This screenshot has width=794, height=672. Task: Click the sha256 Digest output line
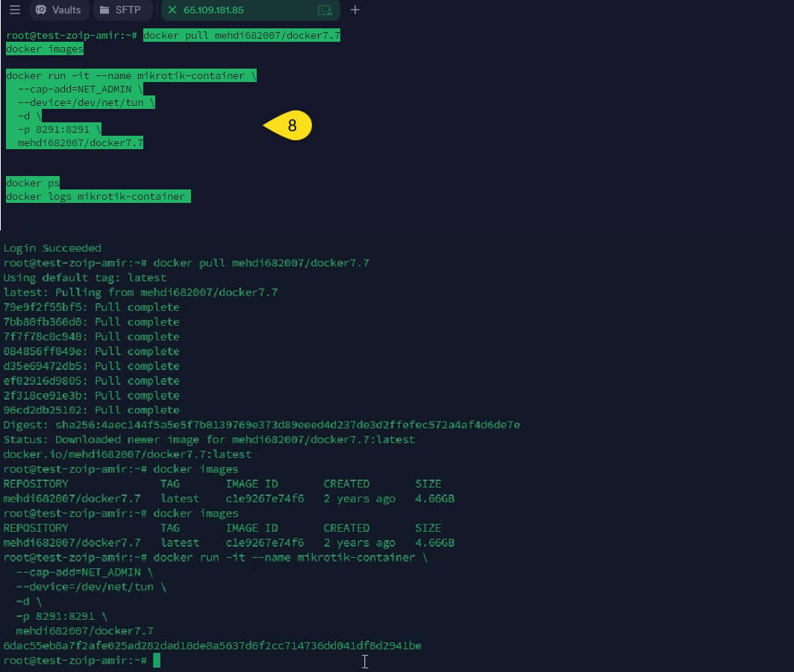[x=261, y=425]
